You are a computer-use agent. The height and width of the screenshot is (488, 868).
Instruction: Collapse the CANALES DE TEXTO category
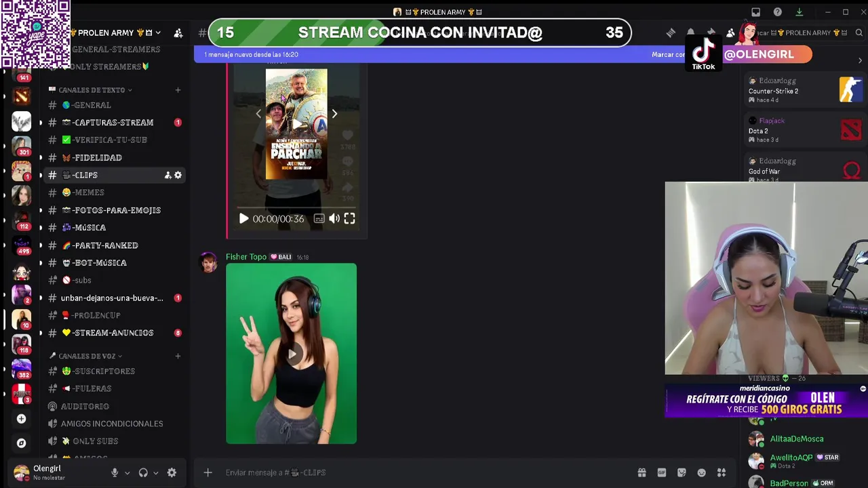[x=91, y=89]
